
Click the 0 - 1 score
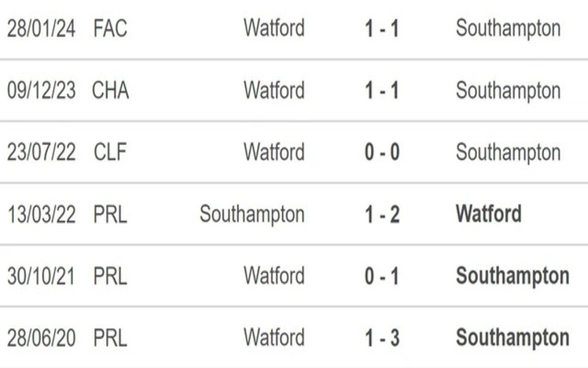point(381,276)
